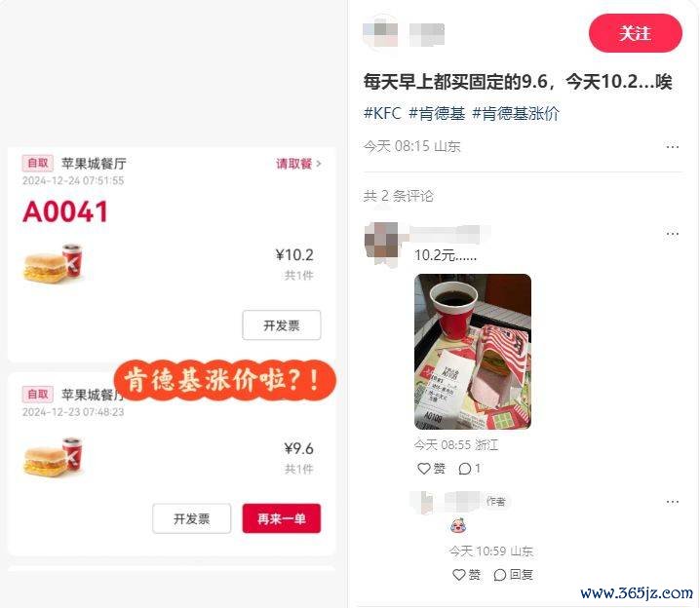Click 再来一单 reorder button
The height and width of the screenshot is (608, 700).
tap(281, 518)
